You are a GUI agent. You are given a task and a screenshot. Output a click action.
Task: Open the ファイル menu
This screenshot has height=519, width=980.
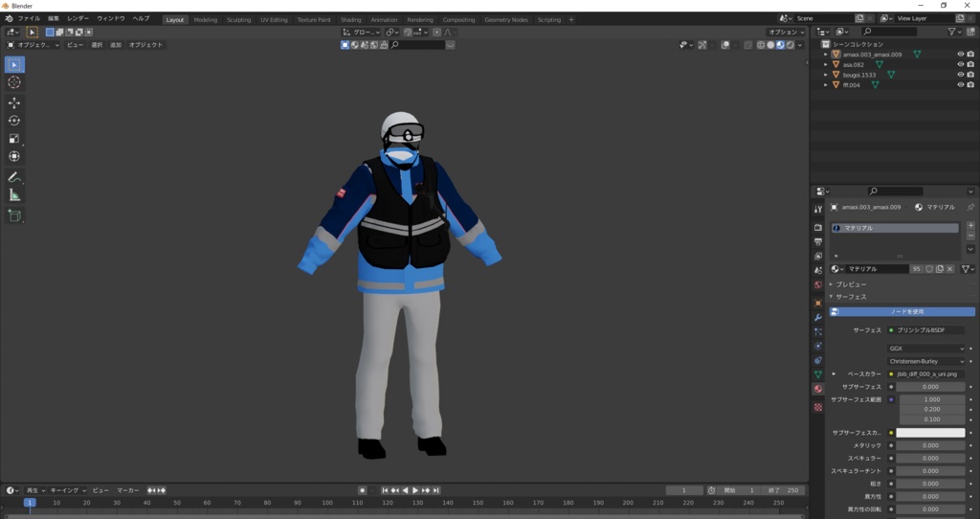pyautogui.click(x=29, y=19)
